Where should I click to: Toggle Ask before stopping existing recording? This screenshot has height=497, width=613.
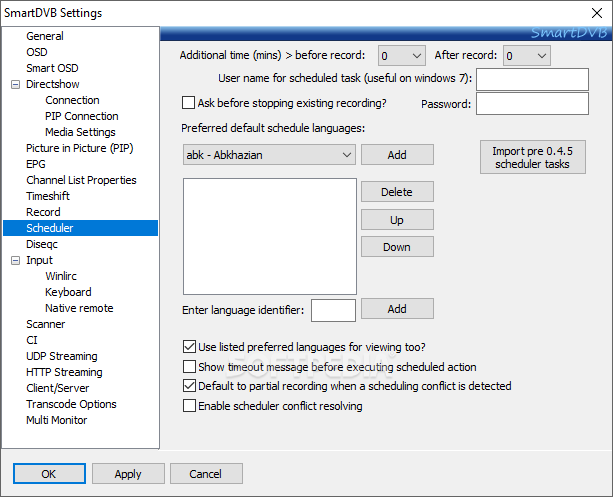tap(188, 103)
